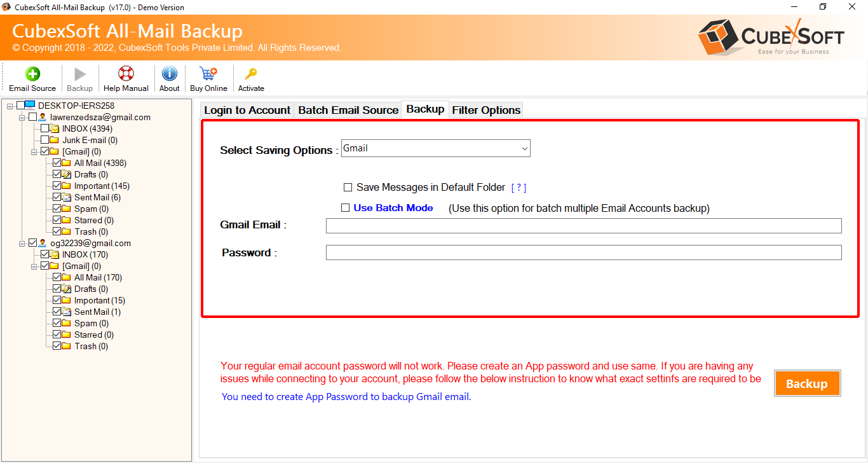Collapse the DESKTOP-IERS258 tree node
The width and height of the screenshot is (868, 463).
point(11,106)
